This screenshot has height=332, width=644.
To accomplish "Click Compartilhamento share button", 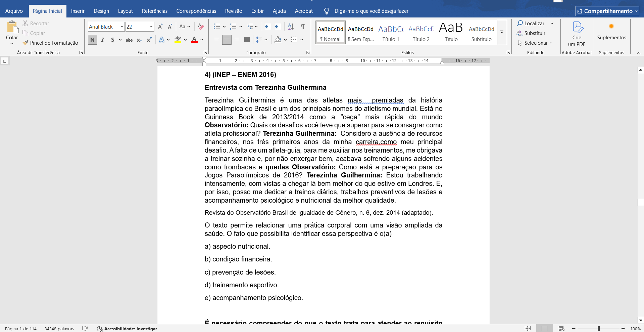I will point(607,11).
